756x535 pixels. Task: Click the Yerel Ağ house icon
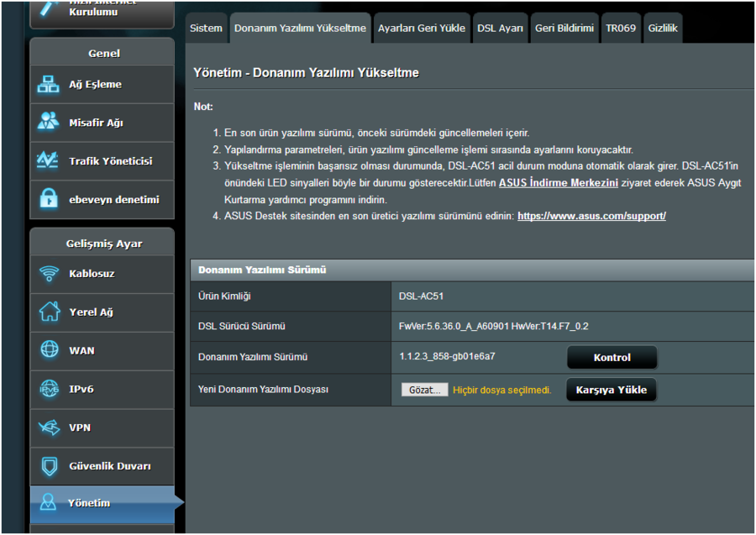point(50,312)
